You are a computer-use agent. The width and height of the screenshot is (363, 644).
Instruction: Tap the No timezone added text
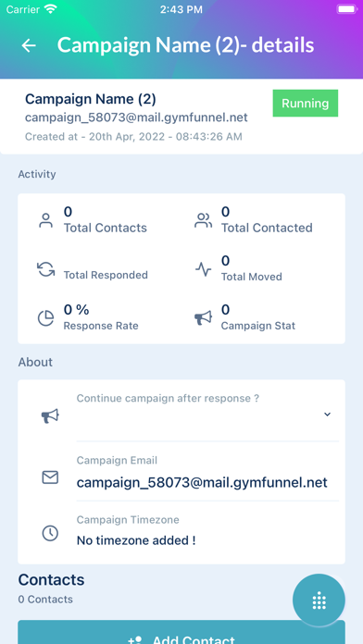[136, 540]
